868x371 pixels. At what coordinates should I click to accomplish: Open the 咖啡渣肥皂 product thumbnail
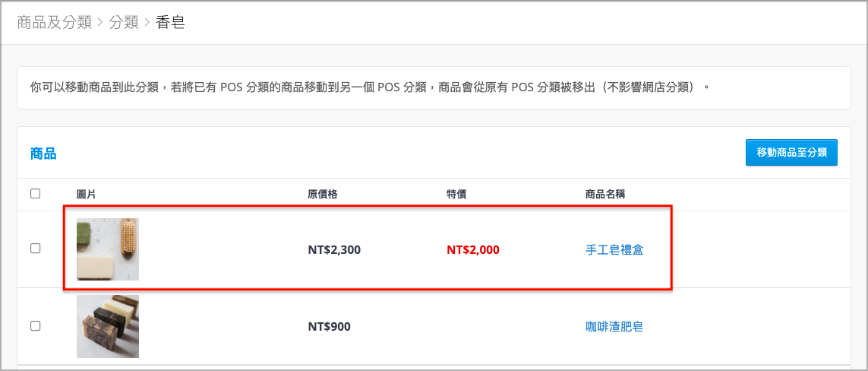click(x=107, y=326)
